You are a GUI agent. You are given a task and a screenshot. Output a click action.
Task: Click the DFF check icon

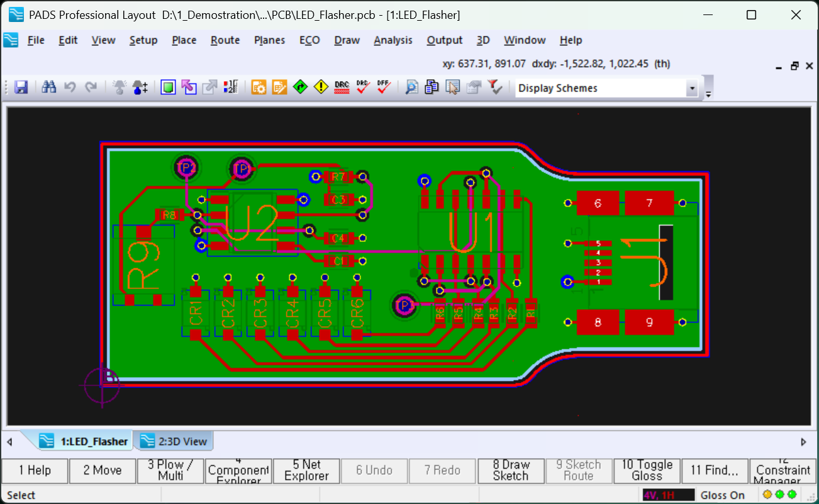[384, 87]
